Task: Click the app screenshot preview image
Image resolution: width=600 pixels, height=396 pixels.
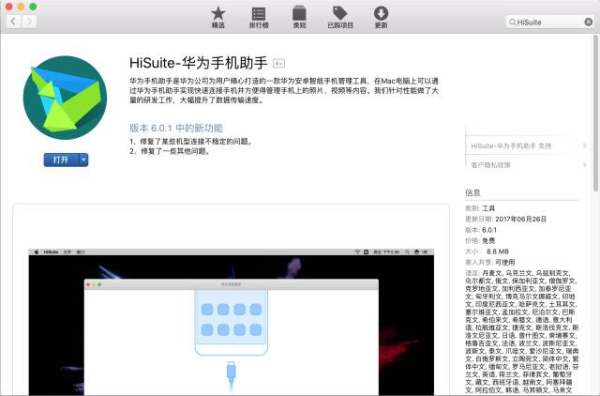Action: tap(231, 322)
